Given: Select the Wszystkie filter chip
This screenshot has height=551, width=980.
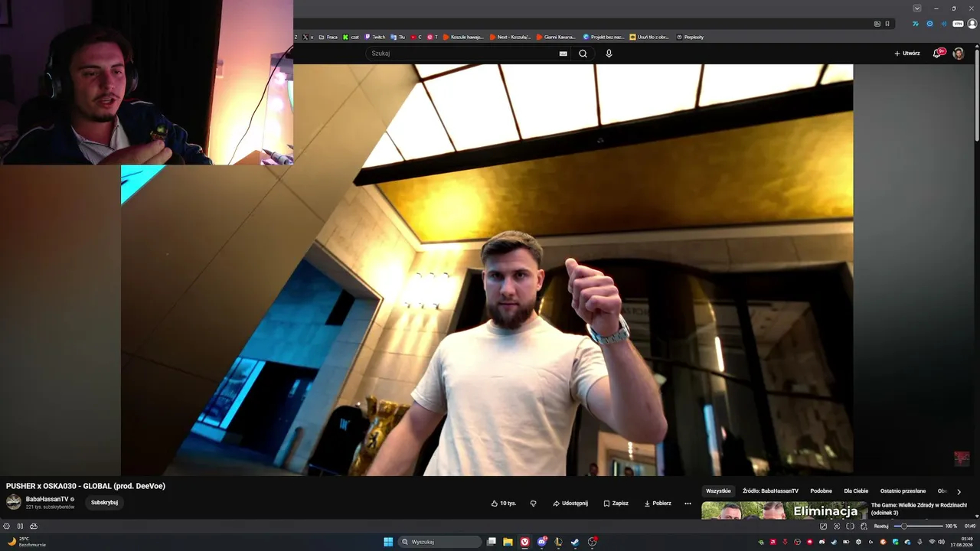Looking at the screenshot, I should click(x=718, y=491).
